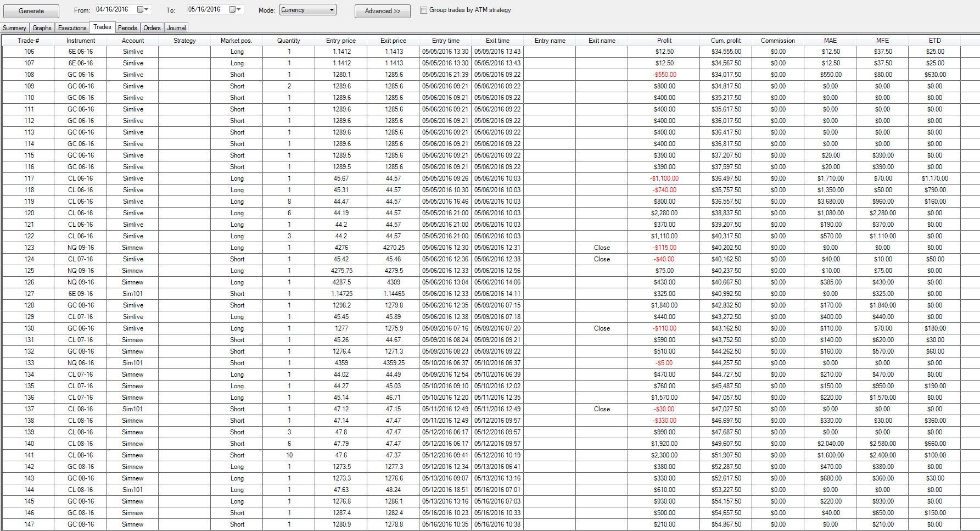This screenshot has width=980, height=531.
Task: Sort by ETD column header
Action: tap(934, 41)
